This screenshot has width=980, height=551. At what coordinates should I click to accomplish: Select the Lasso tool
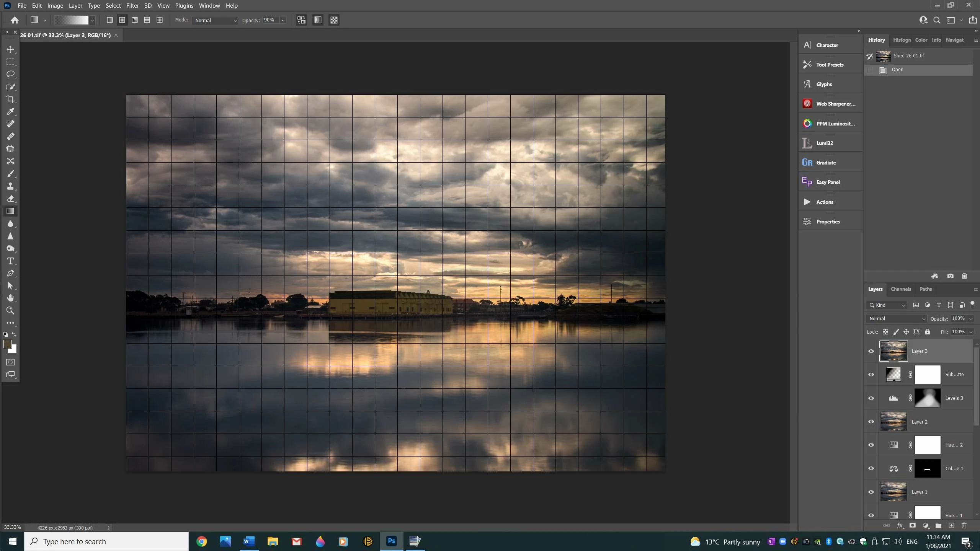(10, 74)
